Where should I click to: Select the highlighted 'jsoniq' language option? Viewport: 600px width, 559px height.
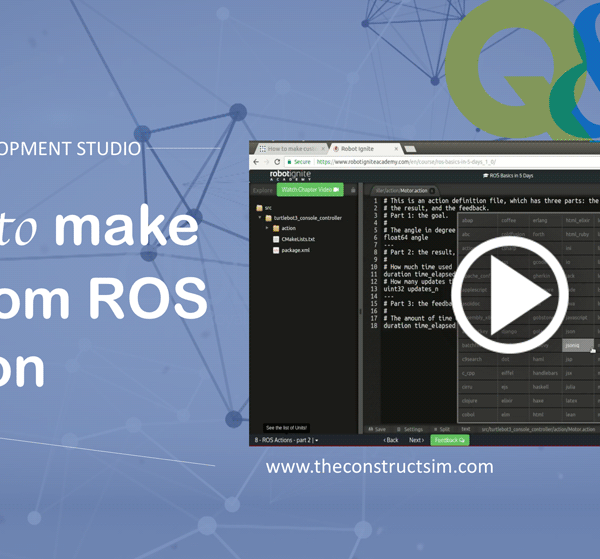click(578, 345)
